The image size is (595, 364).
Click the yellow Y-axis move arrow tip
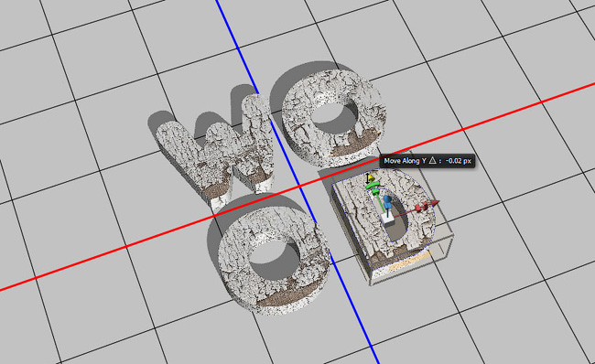click(x=371, y=177)
